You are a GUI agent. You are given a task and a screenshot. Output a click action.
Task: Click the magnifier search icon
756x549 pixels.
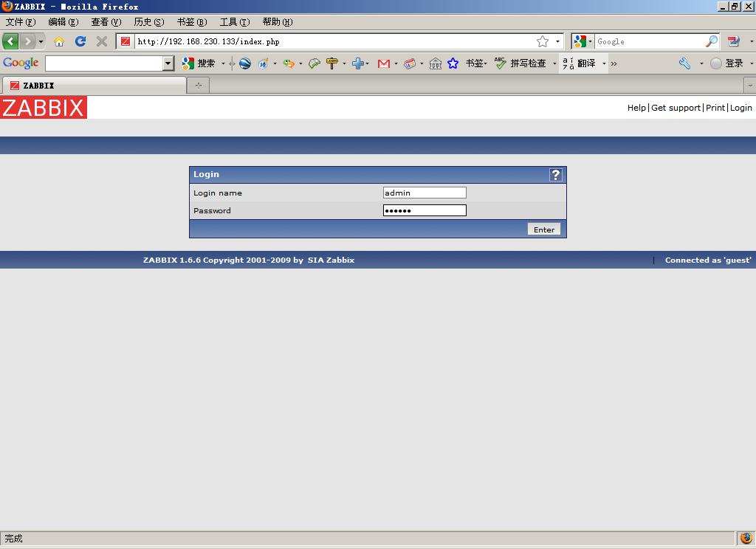(712, 41)
